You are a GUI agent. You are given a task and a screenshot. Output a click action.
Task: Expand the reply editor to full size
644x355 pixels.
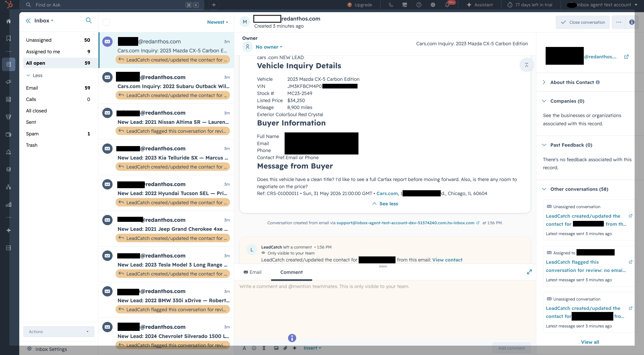(529, 272)
